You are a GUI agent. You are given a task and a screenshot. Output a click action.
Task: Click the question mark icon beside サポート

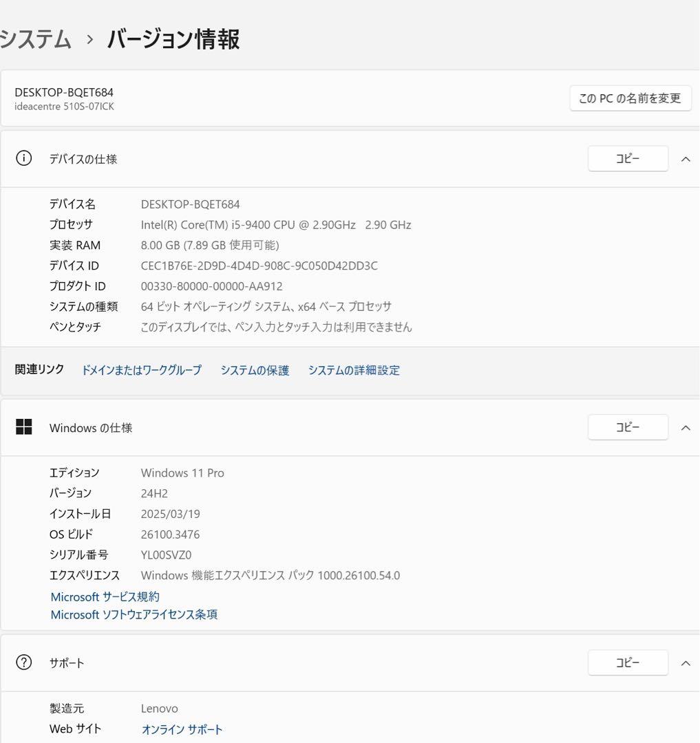[24, 663]
